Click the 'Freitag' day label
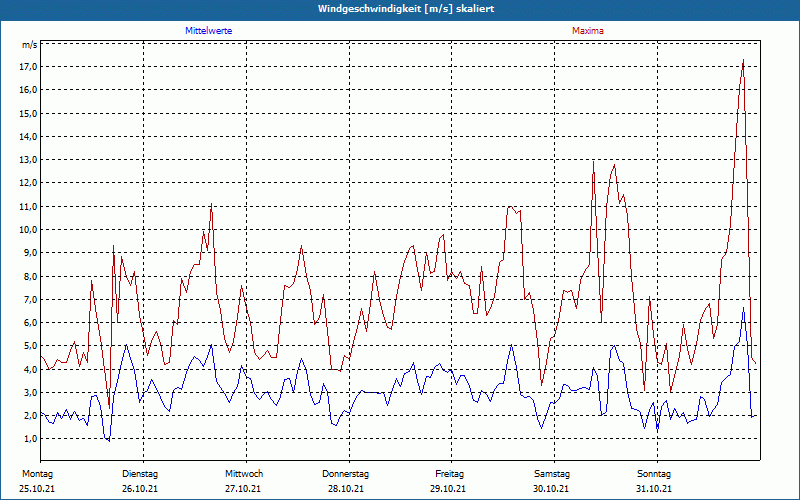800x500 pixels. point(449,474)
